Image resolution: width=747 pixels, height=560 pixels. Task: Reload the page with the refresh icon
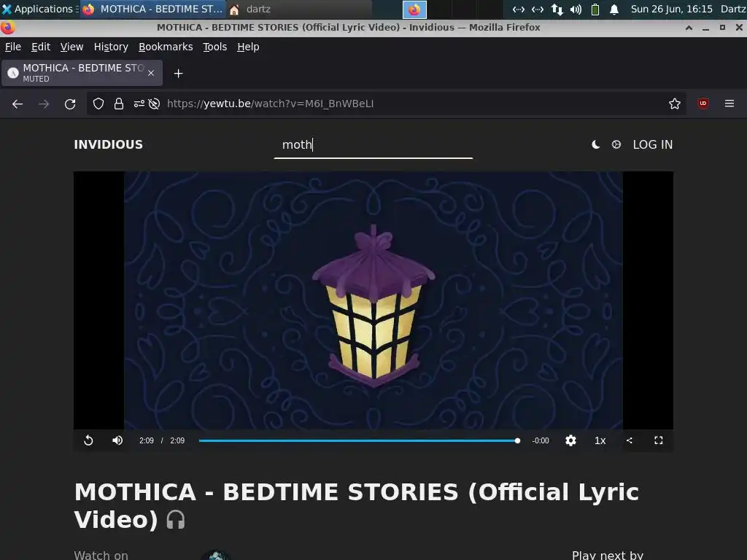coord(70,104)
